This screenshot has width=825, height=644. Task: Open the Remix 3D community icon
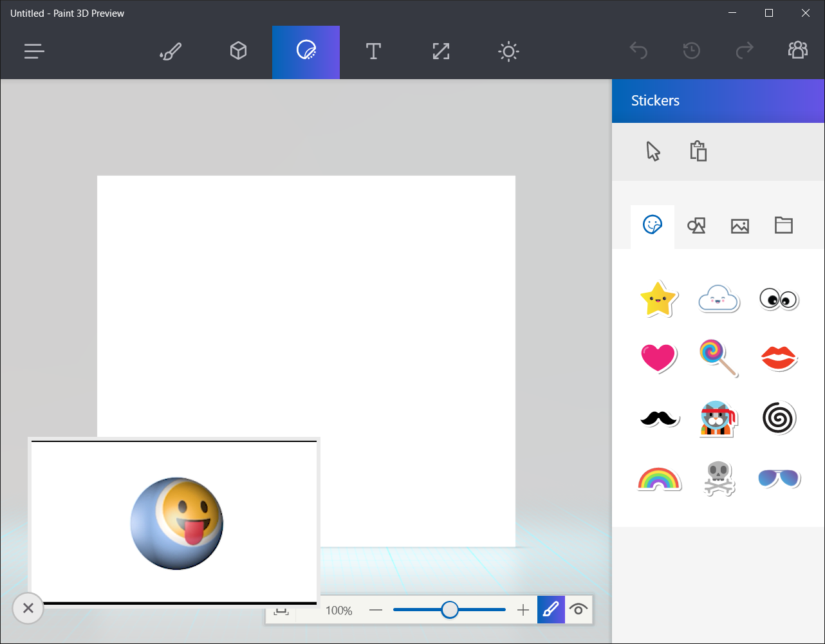(x=797, y=51)
